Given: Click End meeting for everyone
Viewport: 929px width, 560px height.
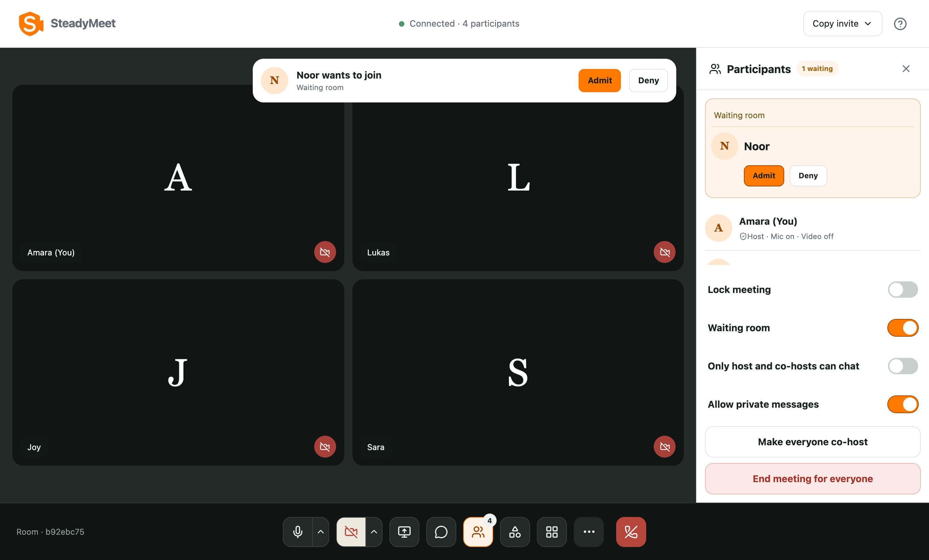Looking at the screenshot, I should 813,479.
